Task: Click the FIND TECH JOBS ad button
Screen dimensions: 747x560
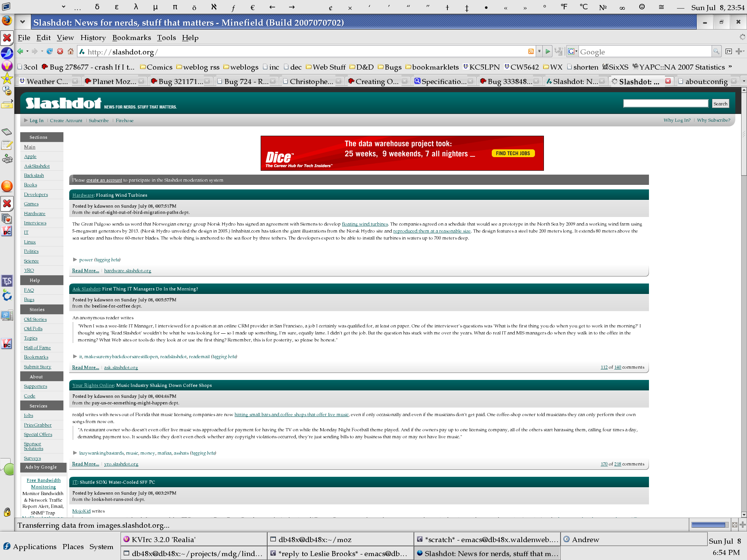Action: click(x=513, y=153)
